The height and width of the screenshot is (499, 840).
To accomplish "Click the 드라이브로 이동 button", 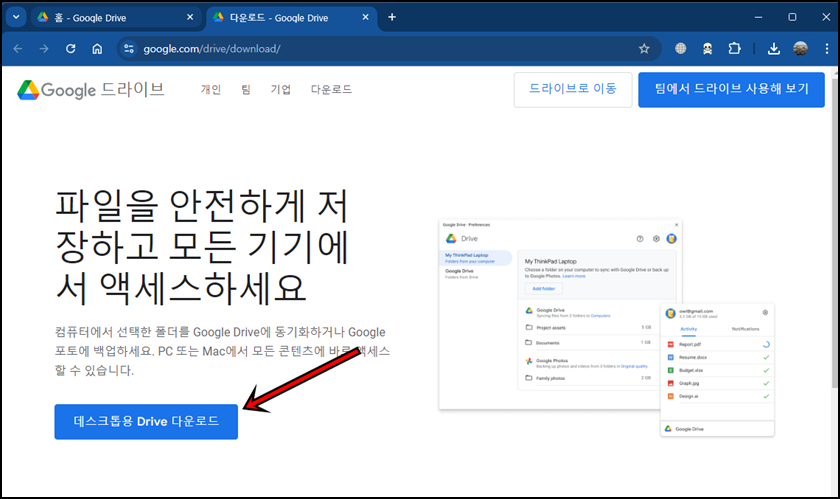I will [573, 90].
